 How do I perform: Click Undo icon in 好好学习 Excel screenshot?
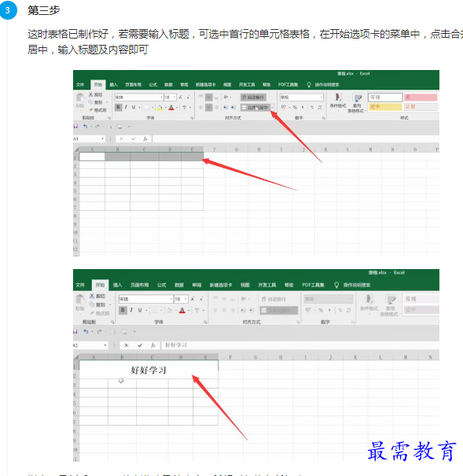(x=86, y=331)
